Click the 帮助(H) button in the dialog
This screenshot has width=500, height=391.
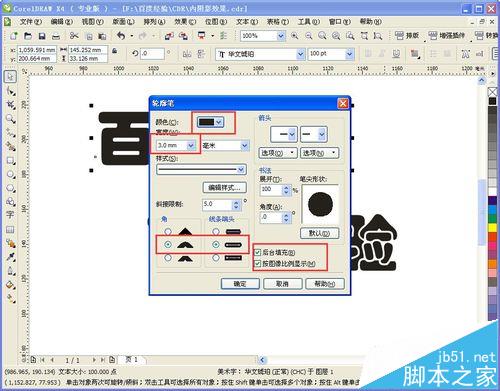click(325, 284)
